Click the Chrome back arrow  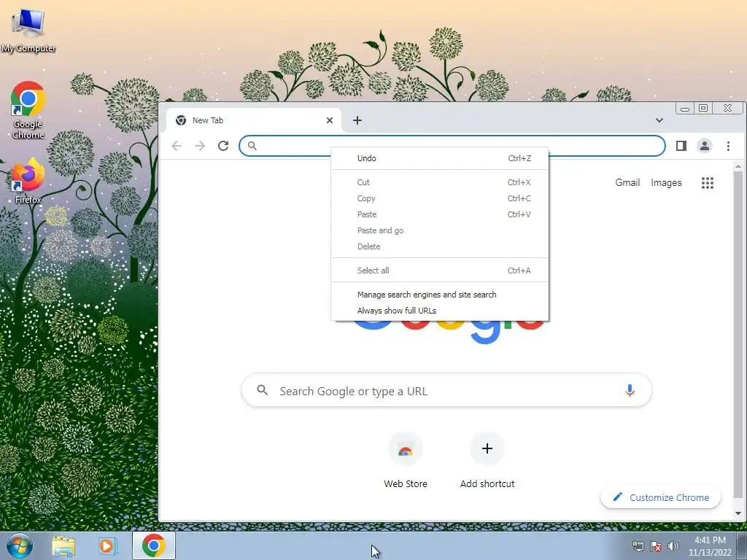pos(177,146)
